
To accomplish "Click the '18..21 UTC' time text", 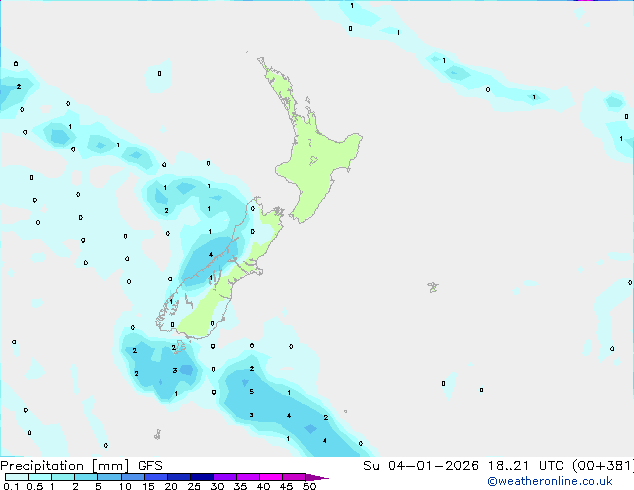I will tap(526, 466).
